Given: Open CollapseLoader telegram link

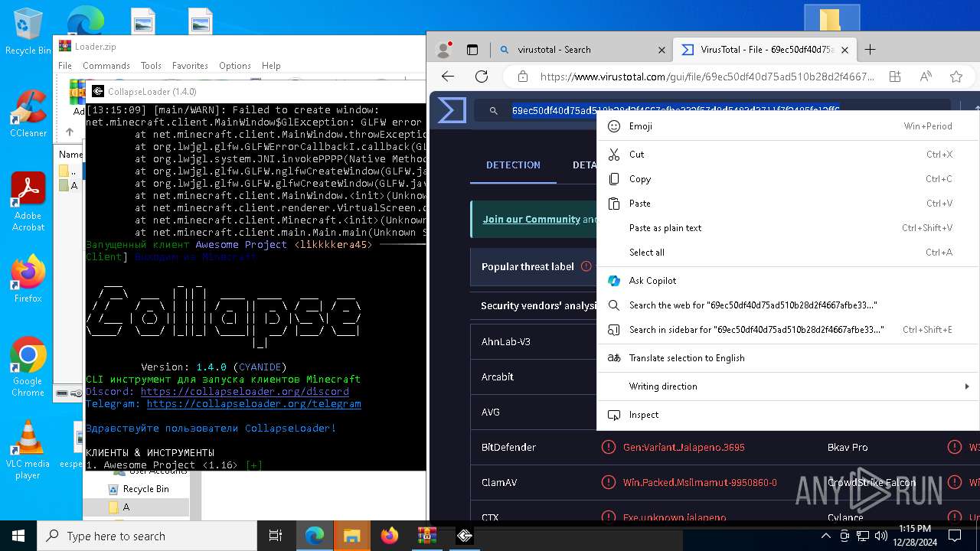Looking at the screenshot, I should click(x=254, y=403).
